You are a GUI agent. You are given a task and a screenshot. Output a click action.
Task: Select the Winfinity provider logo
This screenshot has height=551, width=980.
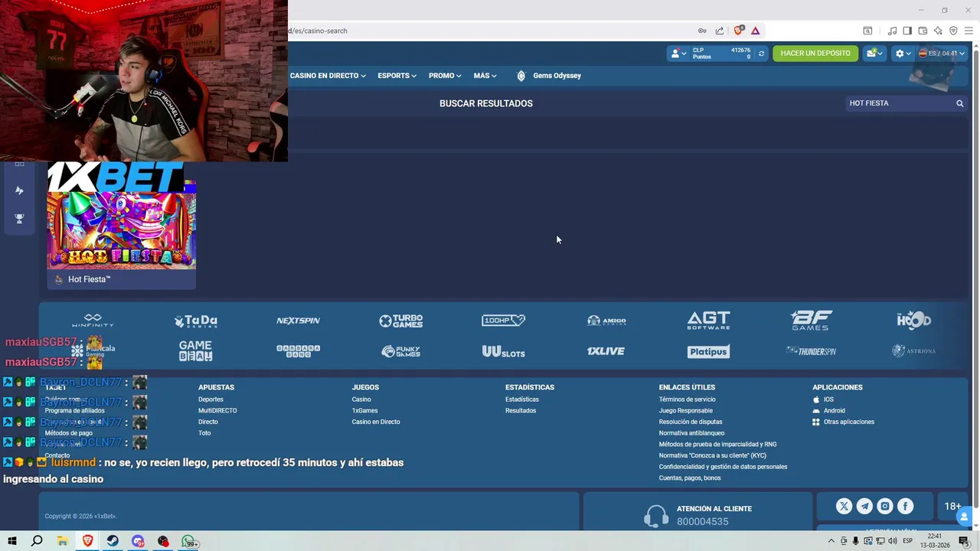tap(93, 321)
